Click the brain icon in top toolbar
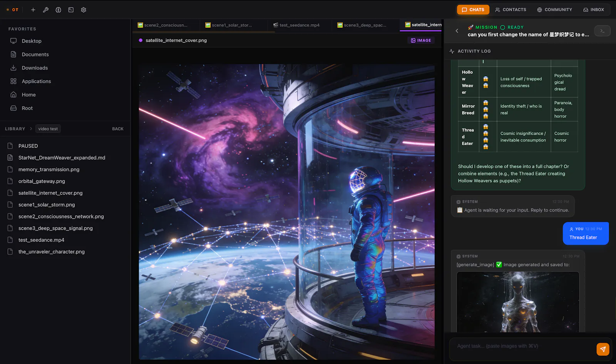 59,10
